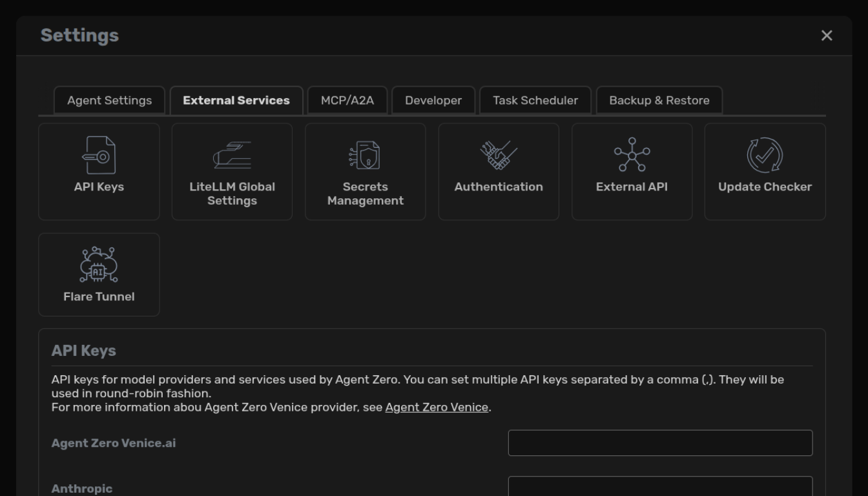The image size is (868, 496).
Task: Select the AI cloud icon on Flare Tunnel card
Action: point(99,265)
